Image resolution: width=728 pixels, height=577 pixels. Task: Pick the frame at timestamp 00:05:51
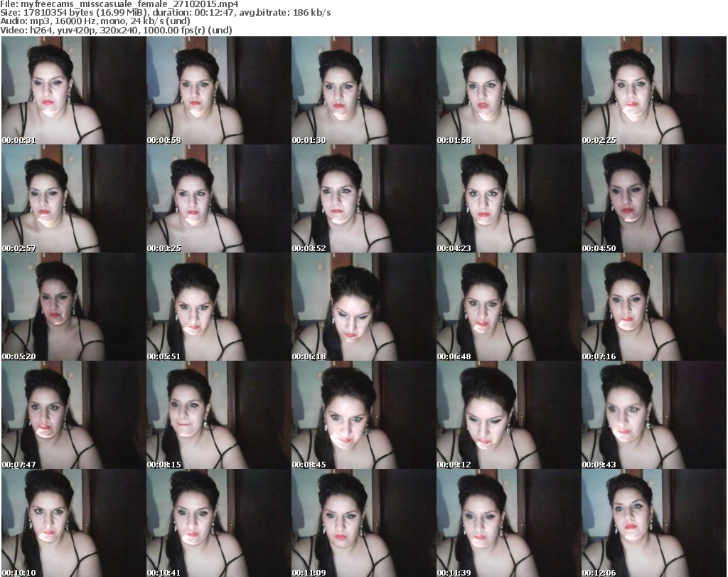(219, 307)
